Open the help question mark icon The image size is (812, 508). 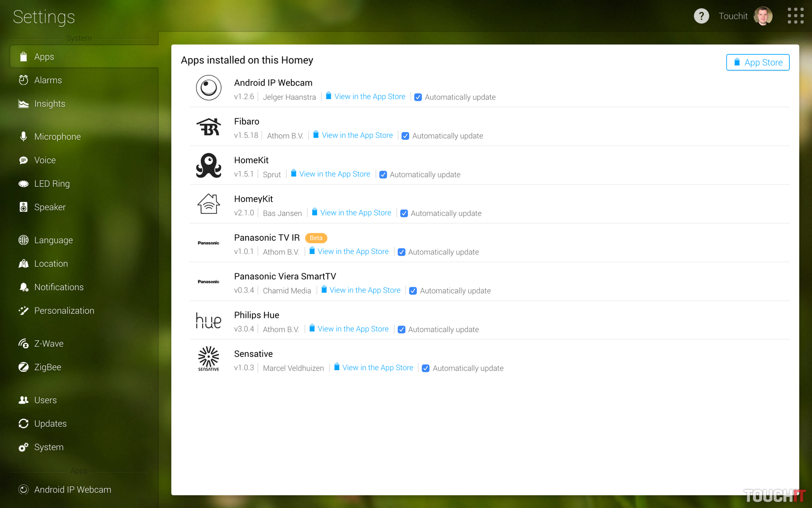[x=701, y=16]
